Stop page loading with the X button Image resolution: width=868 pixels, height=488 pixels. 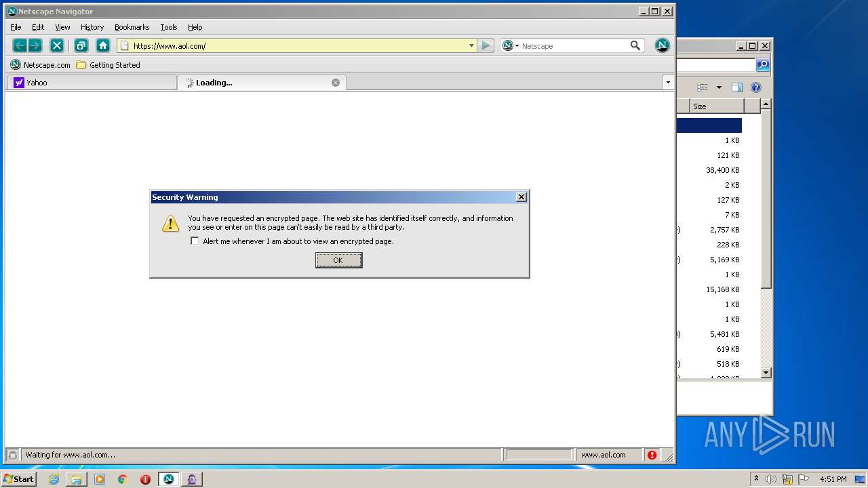coord(57,45)
